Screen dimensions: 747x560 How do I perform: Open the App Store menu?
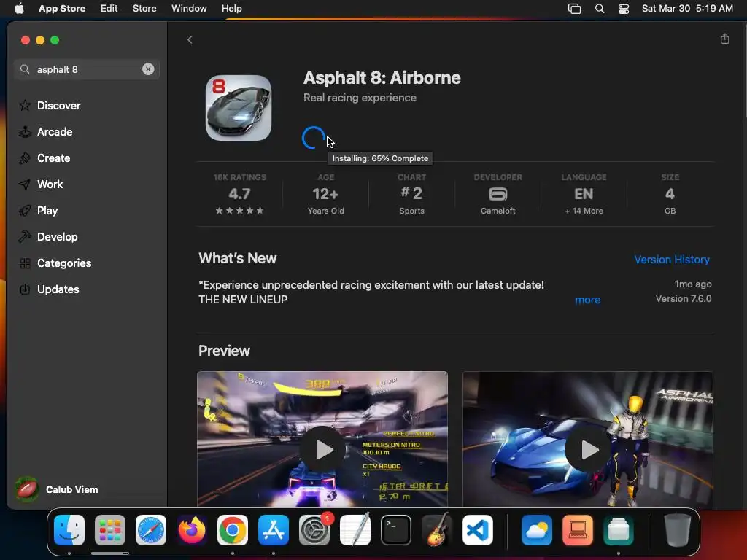(x=62, y=8)
